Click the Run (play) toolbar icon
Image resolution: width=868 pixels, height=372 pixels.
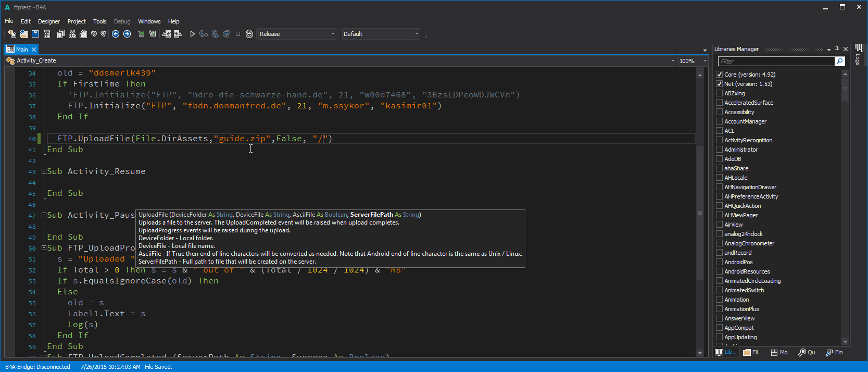point(193,34)
